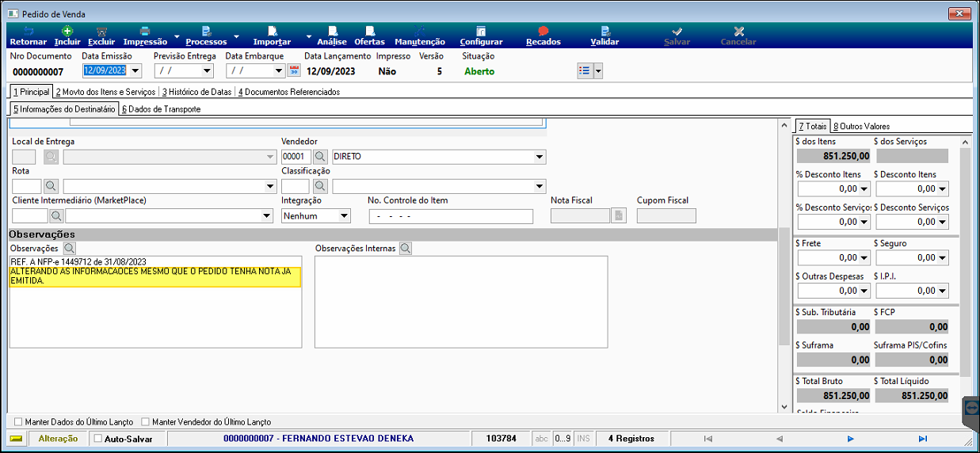Go to first record navigation arrow
Image resolution: width=980 pixels, height=453 pixels.
click(707, 438)
